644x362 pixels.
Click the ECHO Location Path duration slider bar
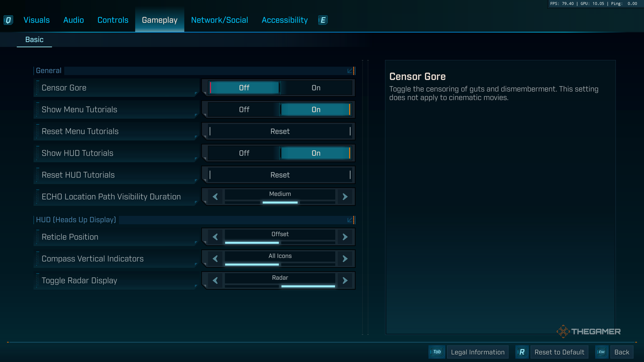[280, 202]
